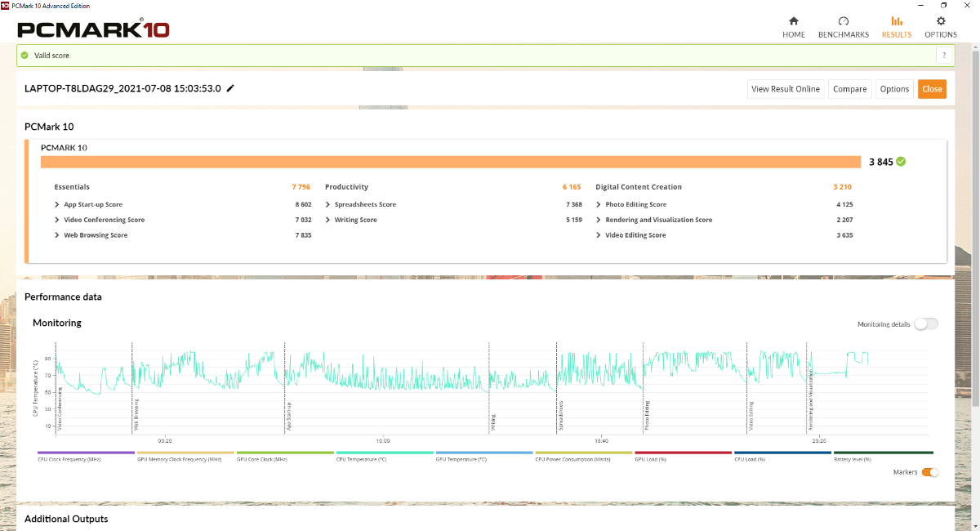Turn off the Markers toggle

(929, 472)
